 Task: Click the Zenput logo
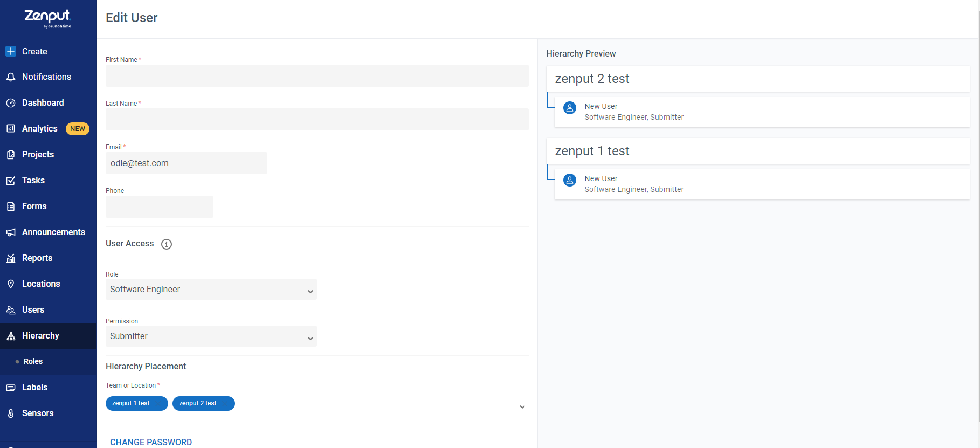pyautogui.click(x=48, y=18)
